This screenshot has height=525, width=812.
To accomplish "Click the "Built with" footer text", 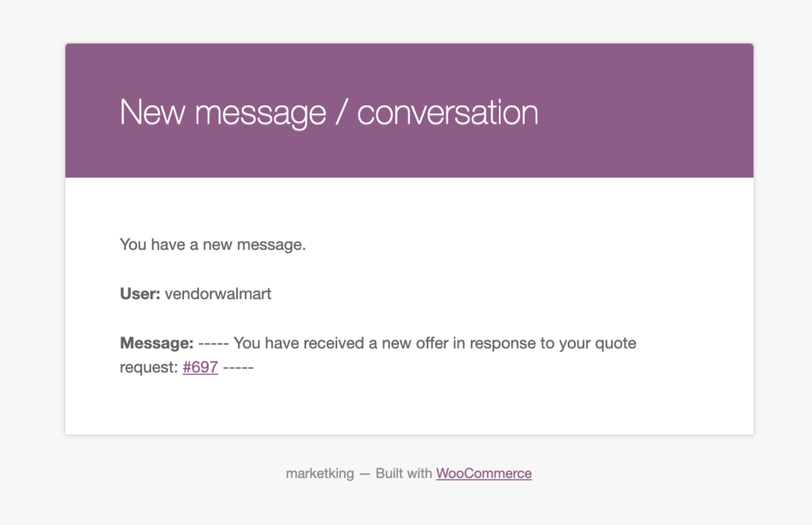I will click(x=404, y=473).
